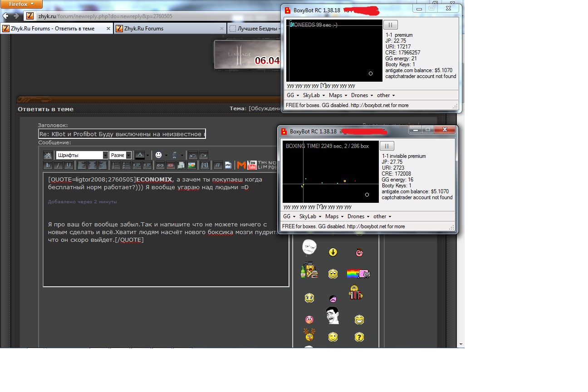Viewport: 588px width, 392px height.
Task: Insert the wide grinning yellow smiley
Action: 359,319
